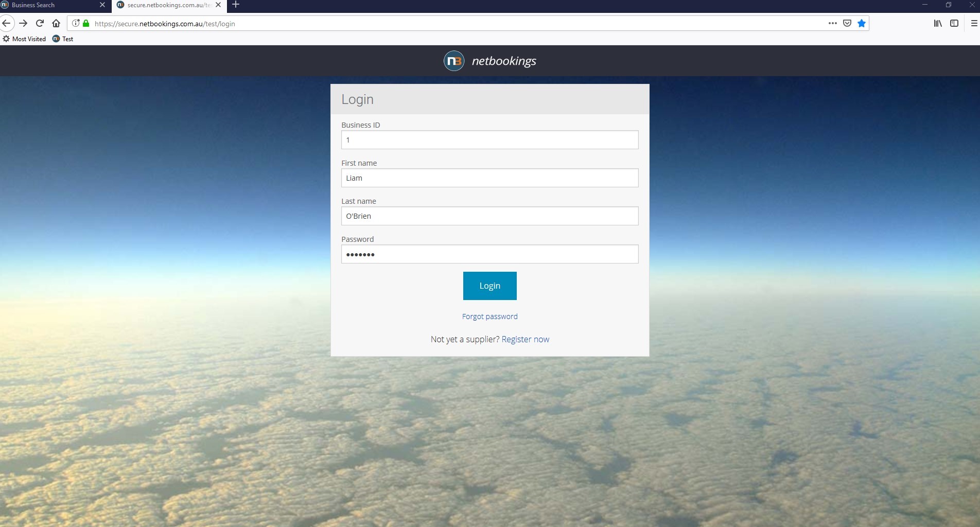Viewport: 980px width, 527px height.
Task: Focus the Password field
Action: click(489, 254)
